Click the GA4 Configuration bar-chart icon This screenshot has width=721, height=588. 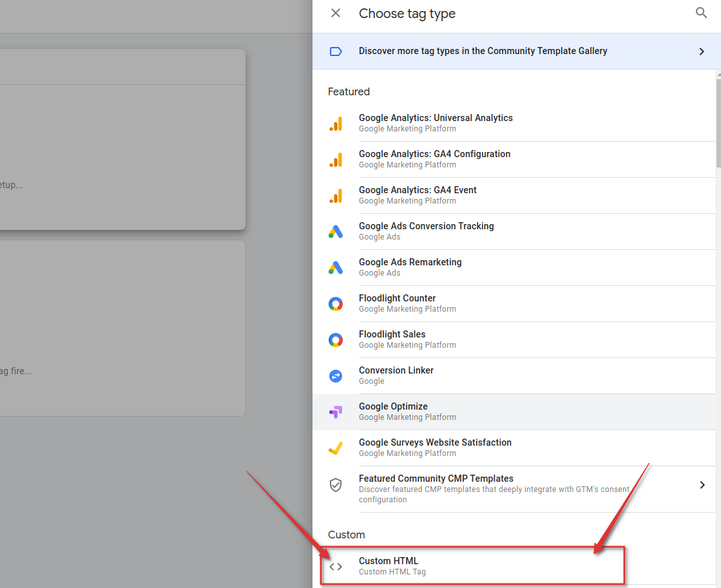336,160
